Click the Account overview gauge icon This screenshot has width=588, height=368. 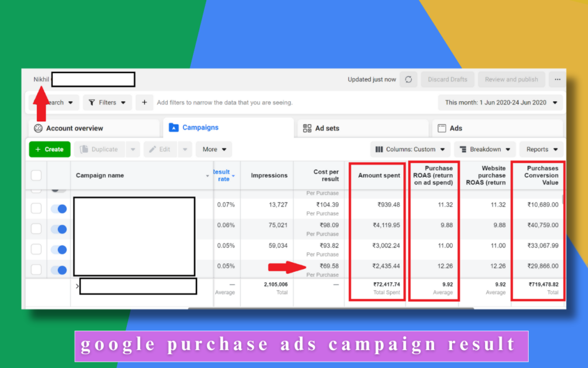click(x=38, y=128)
